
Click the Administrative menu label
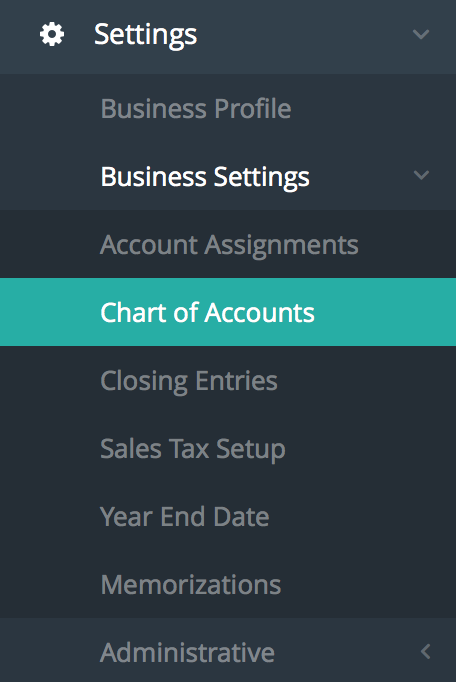click(x=188, y=652)
